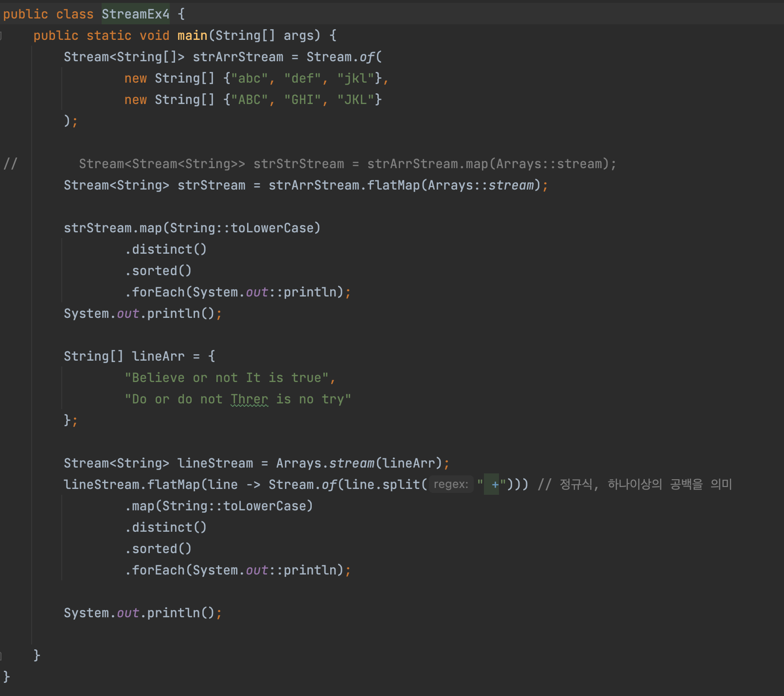Click the first System.out.println() statement

point(143,313)
